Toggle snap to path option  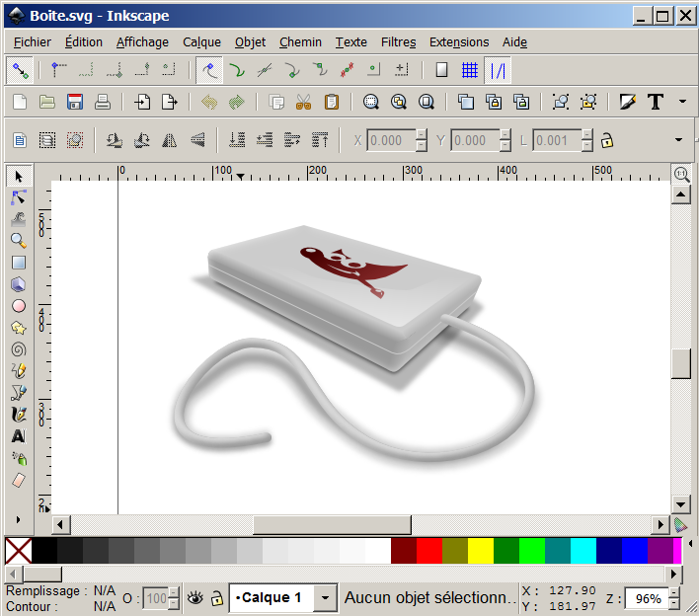(x=237, y=70)
